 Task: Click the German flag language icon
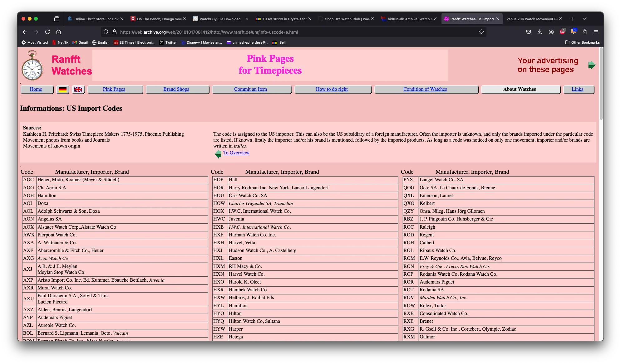[x=63, y=90]
